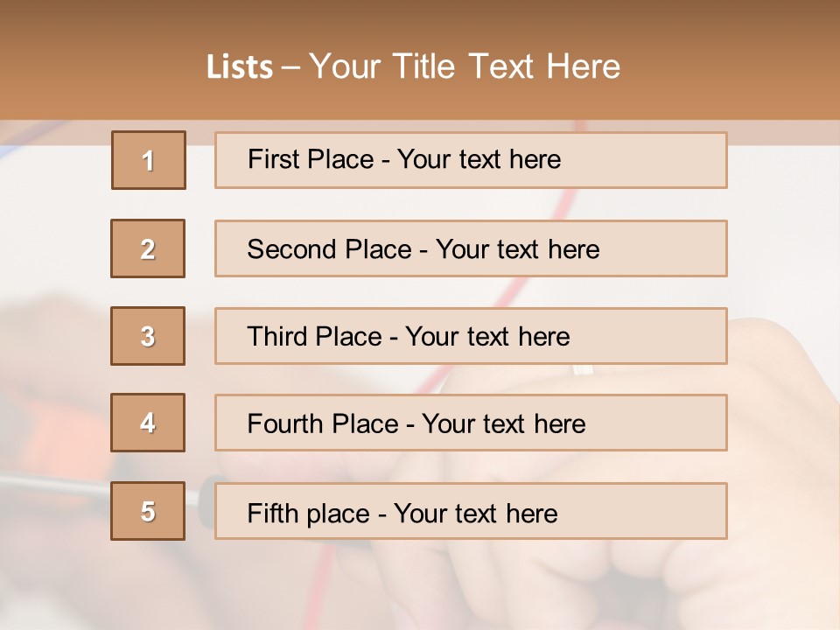Click 'Your text here' in the Third Place row
Screen dimensions: 840x630
[x=487, y=337]
